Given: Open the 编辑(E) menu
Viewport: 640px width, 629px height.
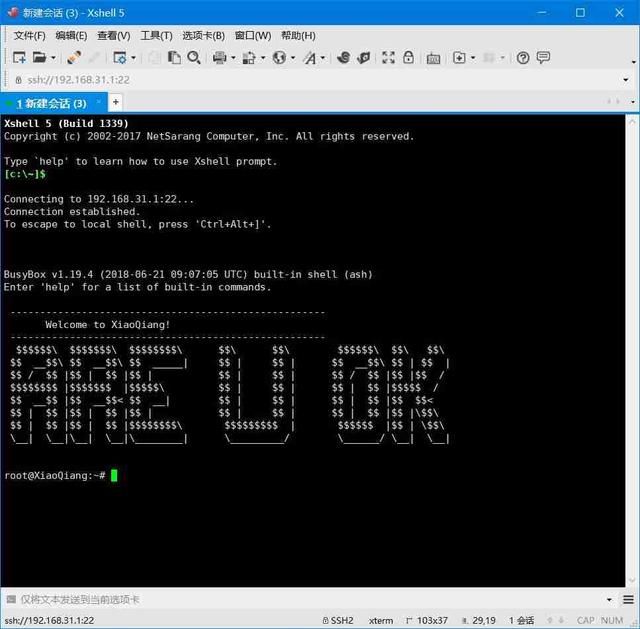Looking at the screenshot, I should tap(71, 36).
